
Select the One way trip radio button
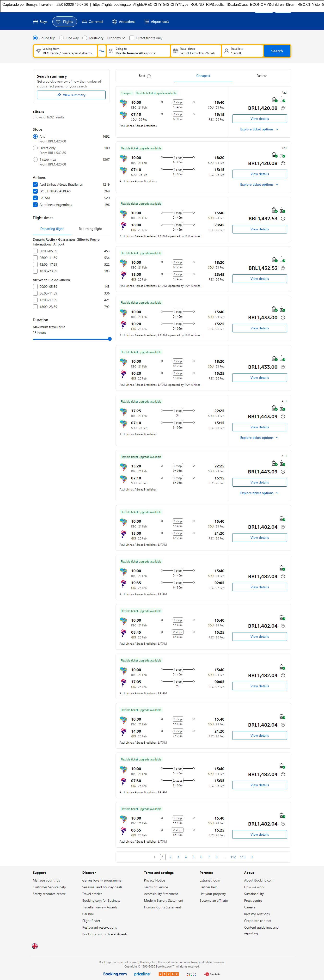coord(61,38)
